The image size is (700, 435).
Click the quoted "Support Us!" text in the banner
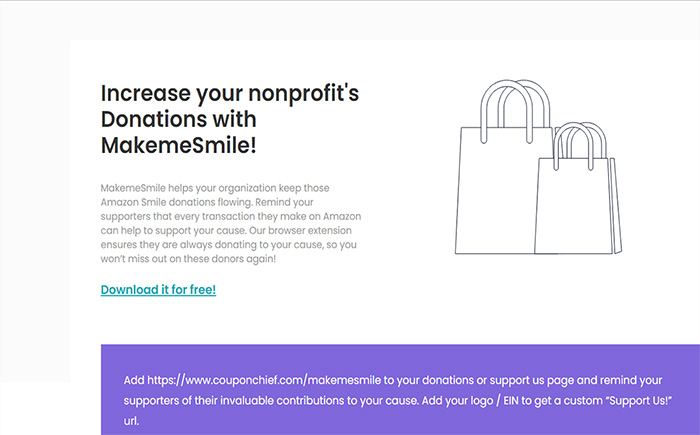pos(641,400)
